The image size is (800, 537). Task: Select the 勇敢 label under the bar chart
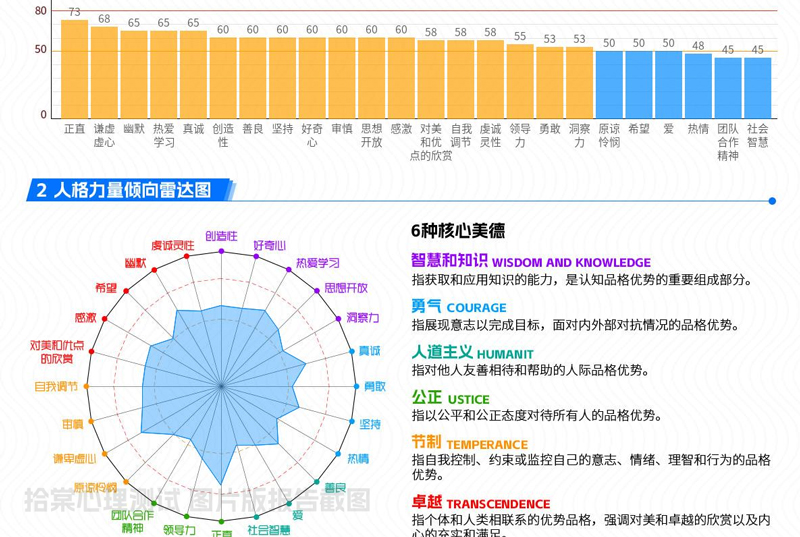click(549, 129)
